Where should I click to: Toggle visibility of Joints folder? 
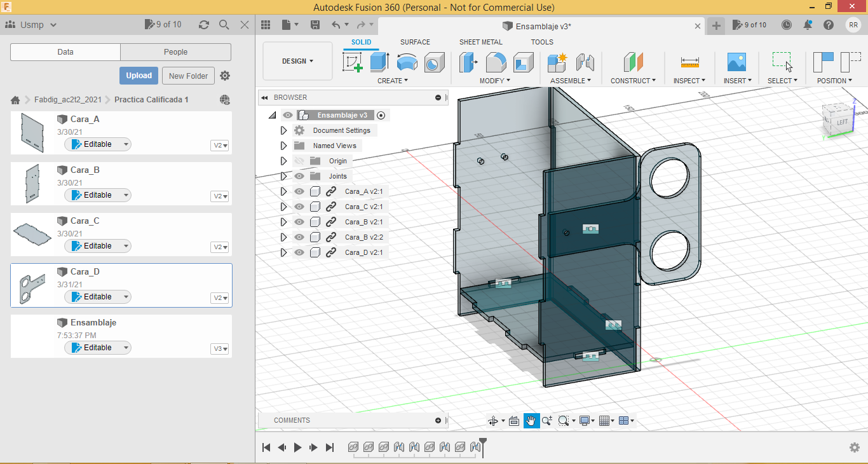click(299, 176)
